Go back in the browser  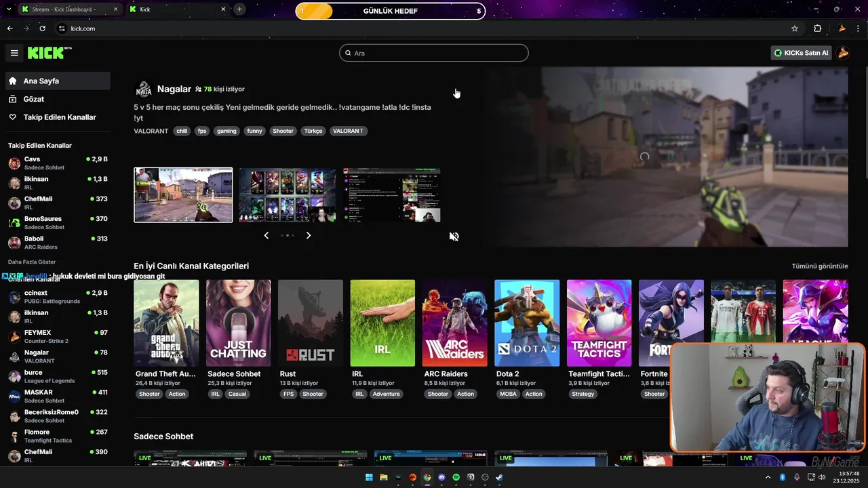9,28
